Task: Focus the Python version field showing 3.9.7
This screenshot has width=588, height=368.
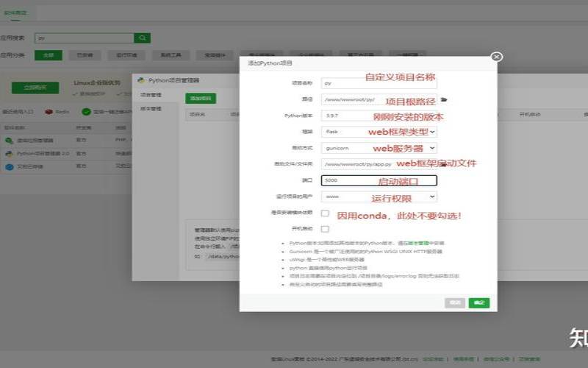Action: [379, 116]
